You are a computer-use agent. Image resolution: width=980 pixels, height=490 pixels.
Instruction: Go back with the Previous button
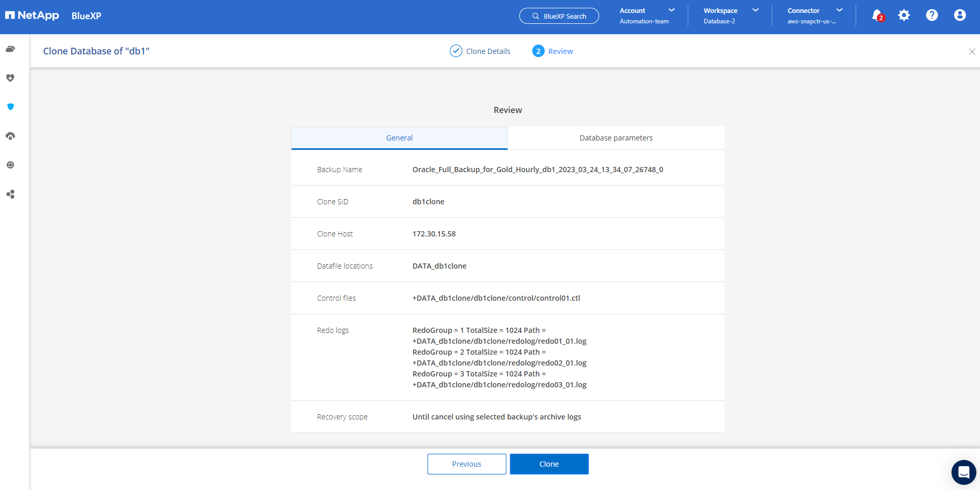[x=466, y=464]
